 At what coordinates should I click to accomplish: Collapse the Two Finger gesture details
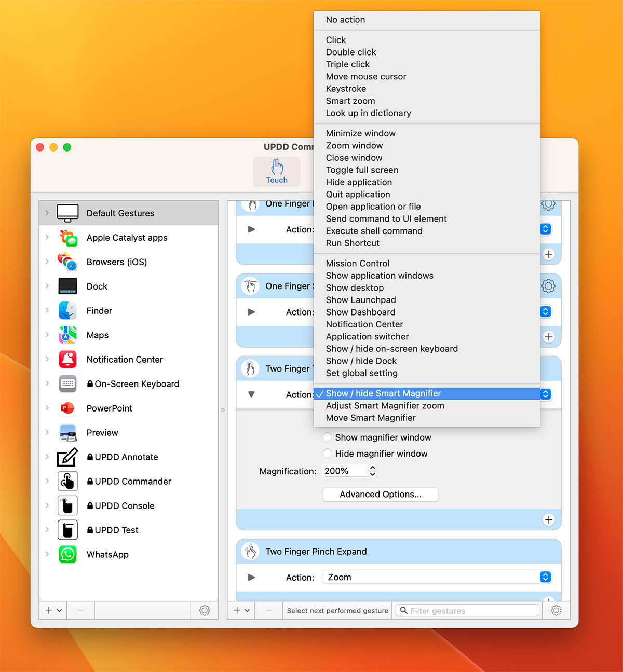(251, 394)
